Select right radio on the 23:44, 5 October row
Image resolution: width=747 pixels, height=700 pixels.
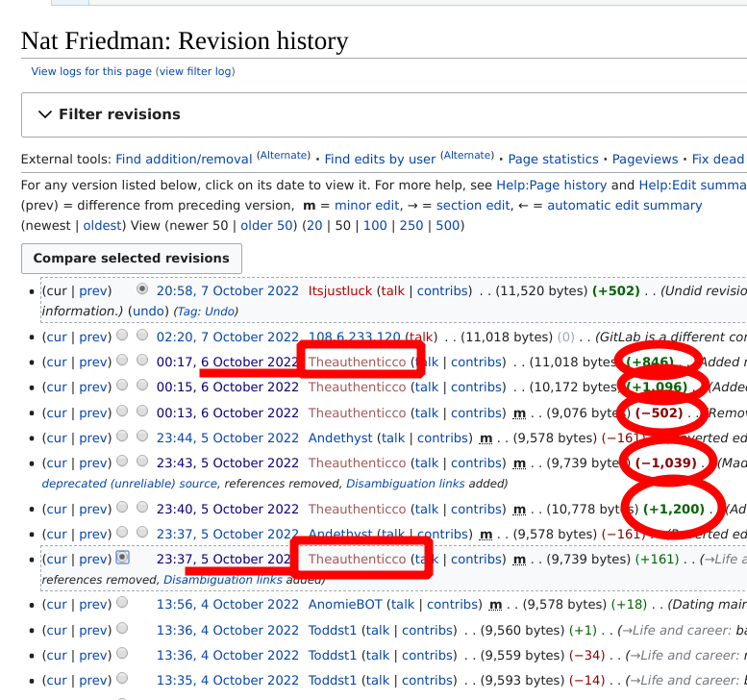click(x=142, y=436)
